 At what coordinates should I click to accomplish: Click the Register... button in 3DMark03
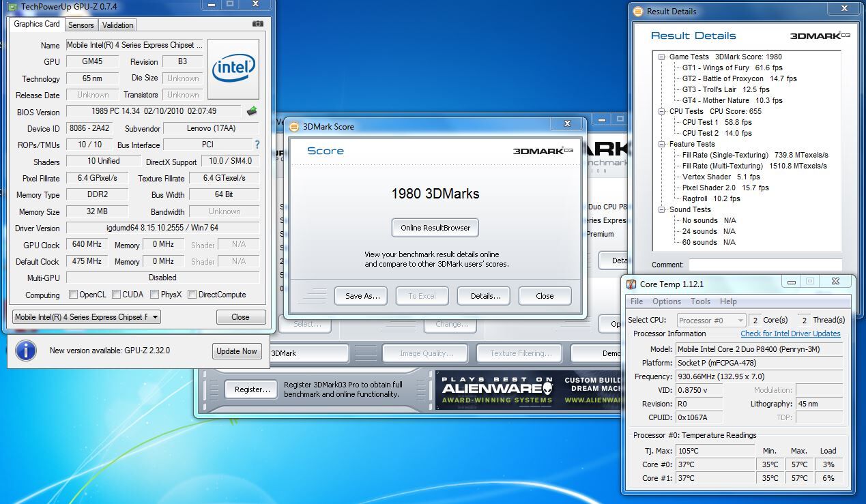coord(251,389)
